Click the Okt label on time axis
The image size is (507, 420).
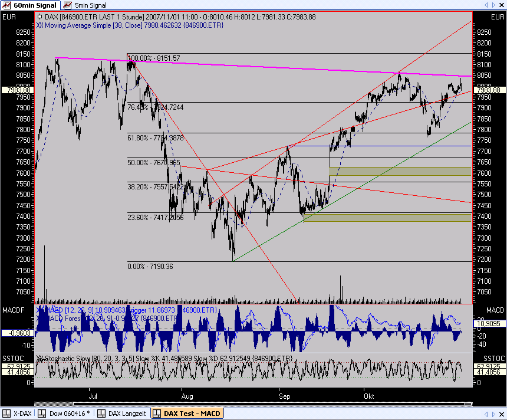tap(369, 396)
